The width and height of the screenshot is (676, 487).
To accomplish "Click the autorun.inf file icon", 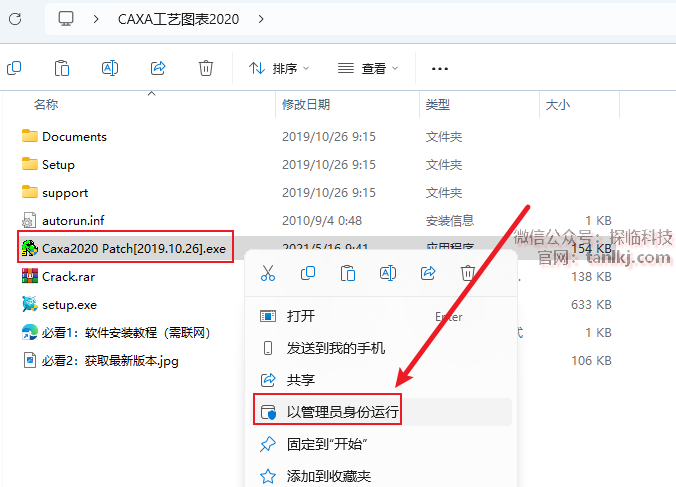I will pyautogui.click(x=29, y=220).
